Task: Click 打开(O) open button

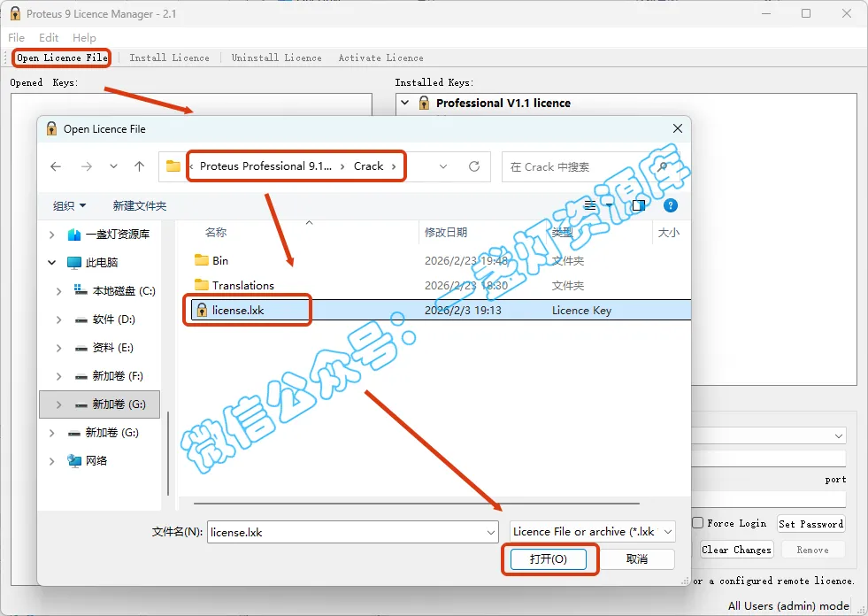Action: pyautogui.click(x=548, y=559)
